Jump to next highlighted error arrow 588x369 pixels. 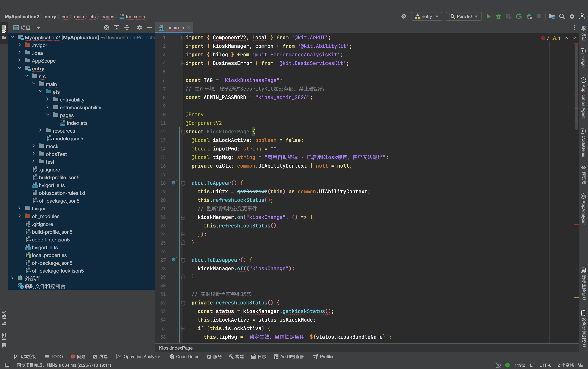pyautogui.click(x=574, y=38)
